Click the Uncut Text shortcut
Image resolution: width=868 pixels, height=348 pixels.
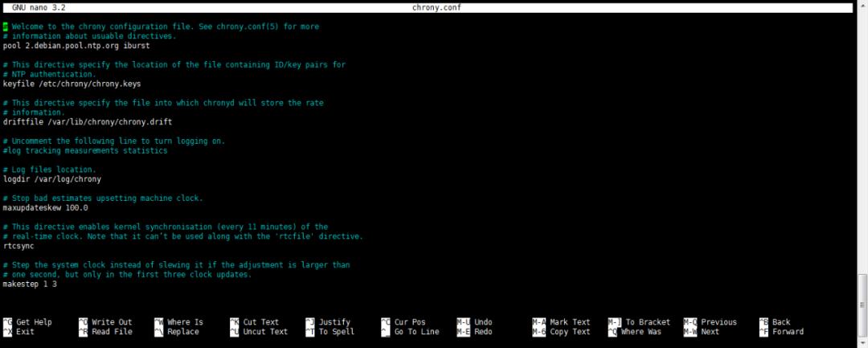[x=259, y=331]
